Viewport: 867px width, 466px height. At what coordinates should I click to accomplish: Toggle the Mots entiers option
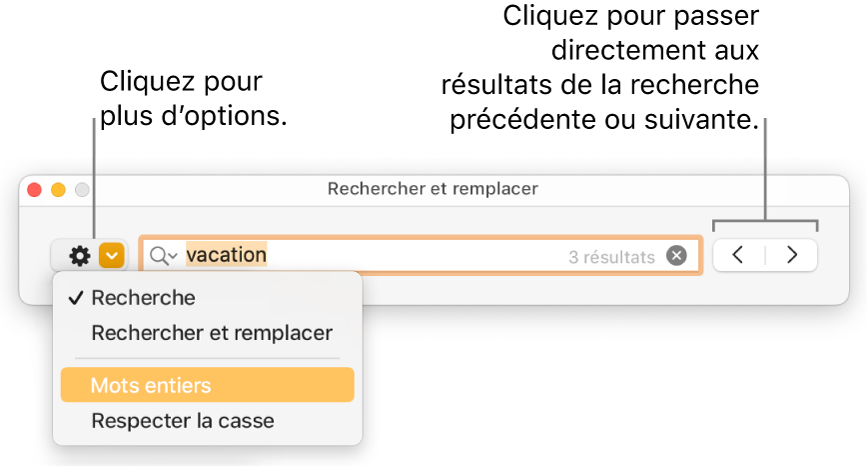[x=150, y=385]
